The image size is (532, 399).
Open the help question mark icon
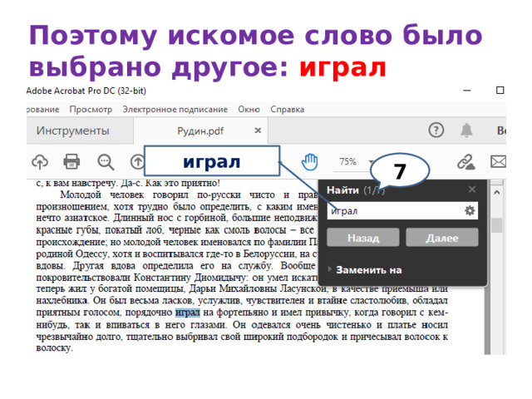click(x=436, y=130)
